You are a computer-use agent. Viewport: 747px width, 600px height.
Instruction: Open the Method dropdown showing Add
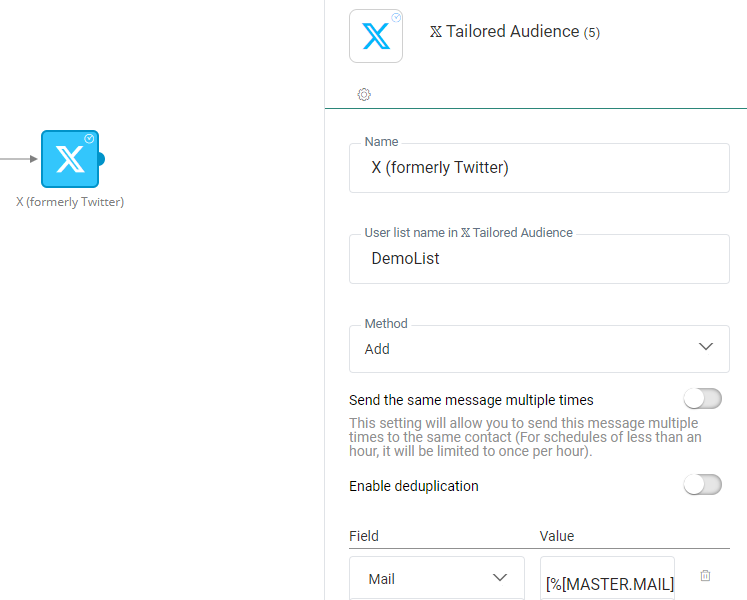pos(539,349)
